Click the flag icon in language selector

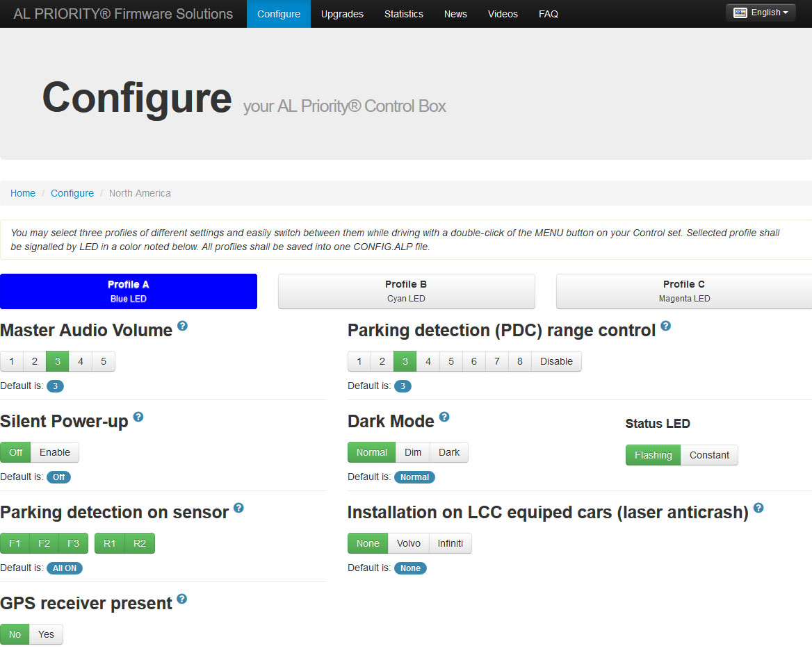pyautogui.click(x=740, y=13)
